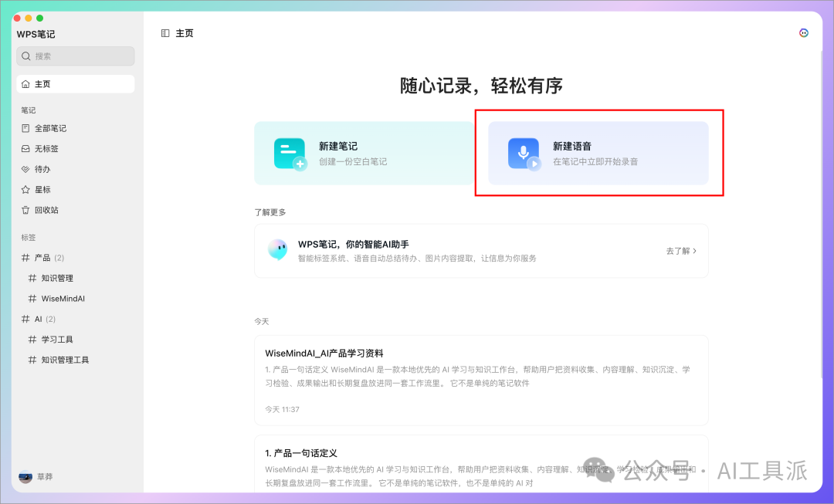Open 全部笔记 in the sidebar

[x=76, y=128]
